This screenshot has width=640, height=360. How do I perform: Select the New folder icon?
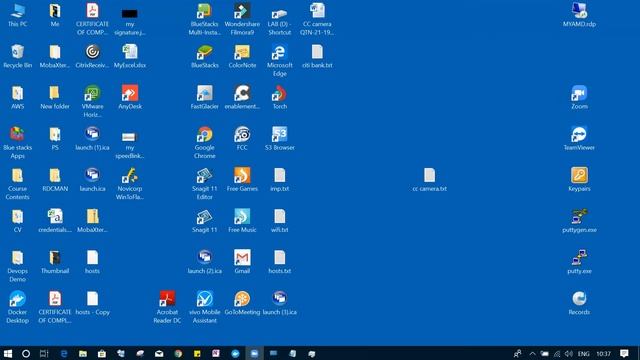55,98
